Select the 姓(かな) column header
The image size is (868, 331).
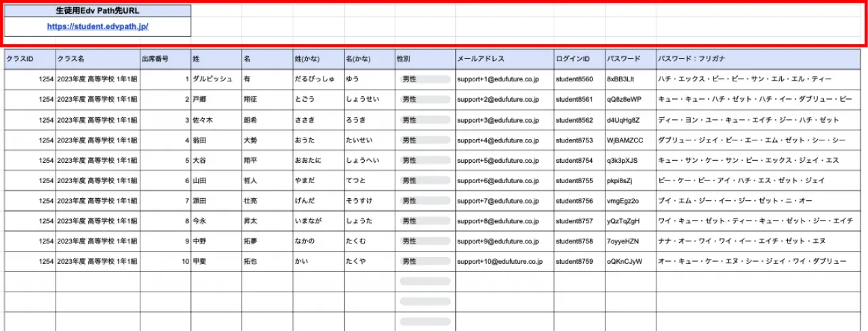point(318,59)
